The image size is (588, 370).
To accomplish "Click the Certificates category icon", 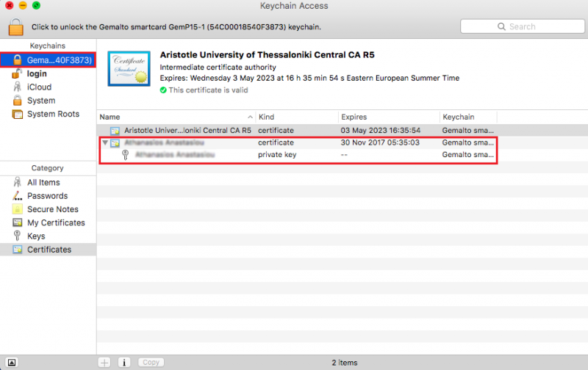I will click(17, 250).
